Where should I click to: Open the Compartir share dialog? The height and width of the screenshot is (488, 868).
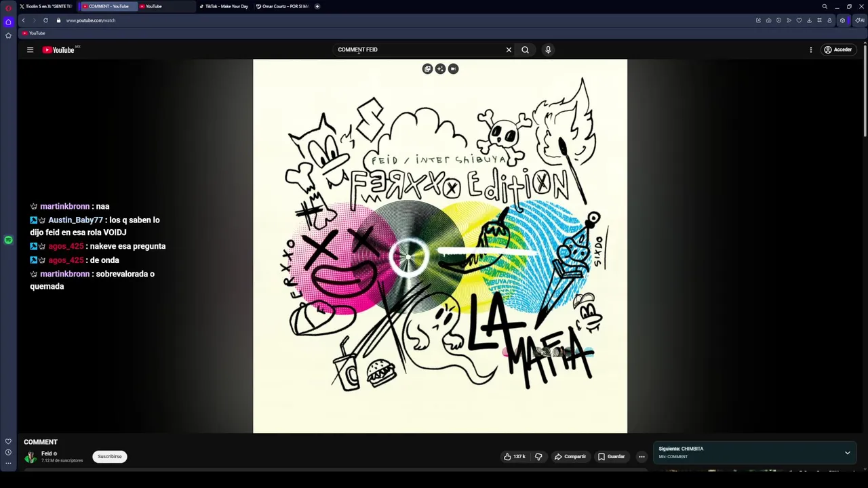pos(570,457)
